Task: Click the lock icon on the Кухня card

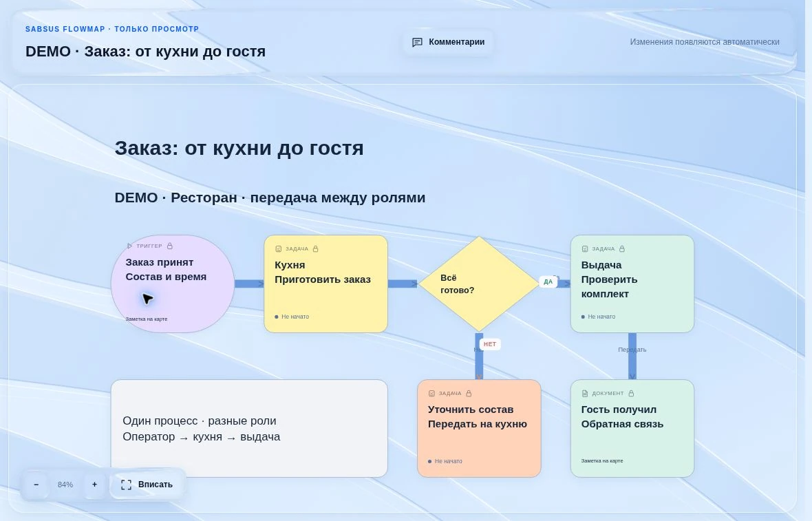Action: pos(315,248)
